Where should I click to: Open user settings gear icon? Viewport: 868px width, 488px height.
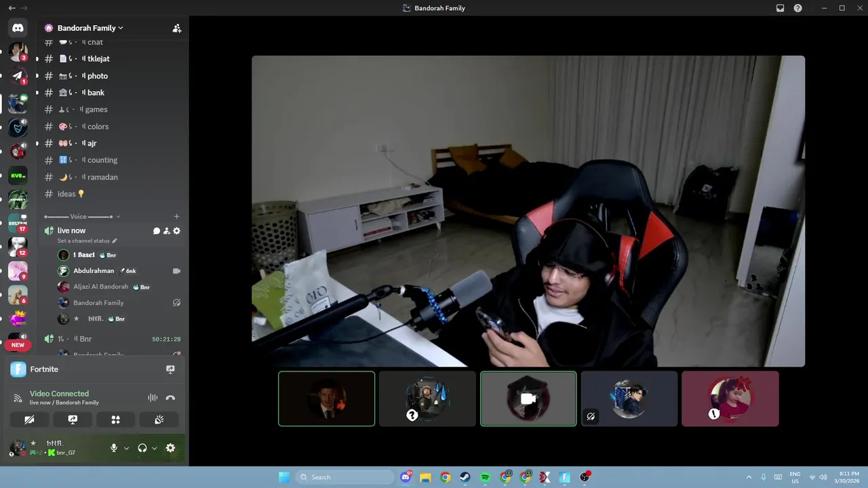170,448
